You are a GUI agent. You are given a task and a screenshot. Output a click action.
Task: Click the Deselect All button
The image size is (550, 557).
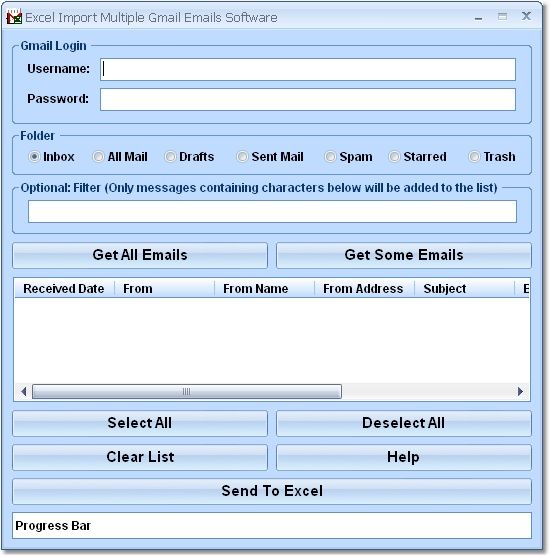[404, 423]
